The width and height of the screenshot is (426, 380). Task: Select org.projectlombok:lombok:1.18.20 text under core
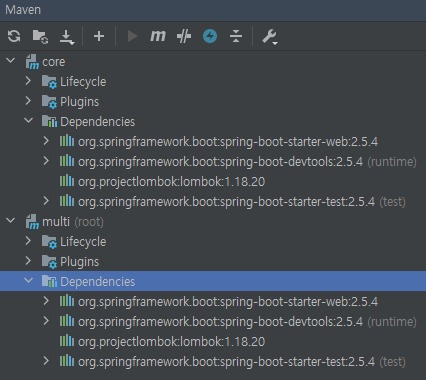171,182
